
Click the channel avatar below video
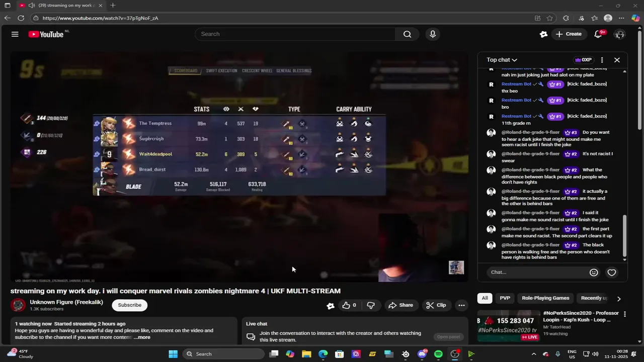pyautogui.click(x=18, y=305)
